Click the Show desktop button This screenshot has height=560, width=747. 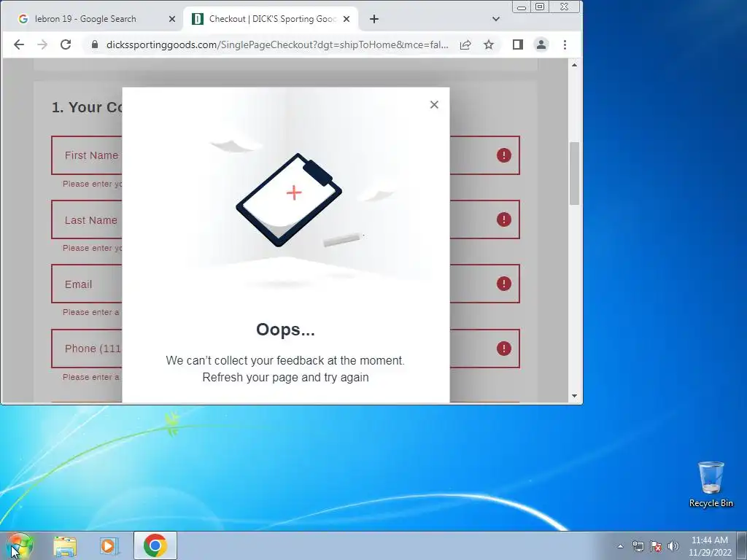pos(742,545)
